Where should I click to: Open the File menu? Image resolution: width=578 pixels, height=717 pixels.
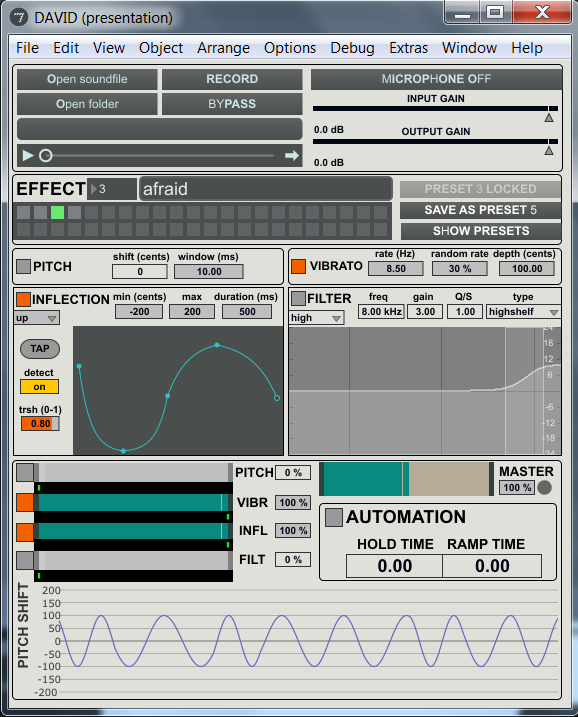[27, 48]
